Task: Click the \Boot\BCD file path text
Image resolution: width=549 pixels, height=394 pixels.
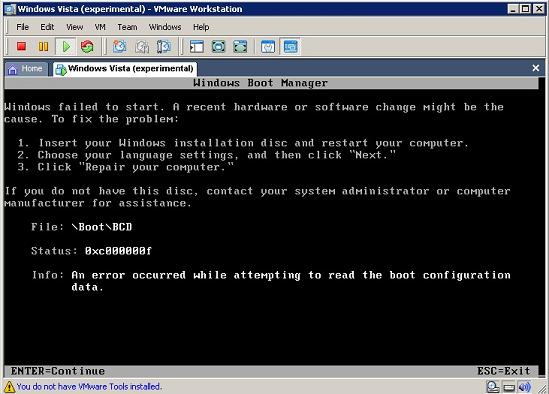Action: point(102,227)
